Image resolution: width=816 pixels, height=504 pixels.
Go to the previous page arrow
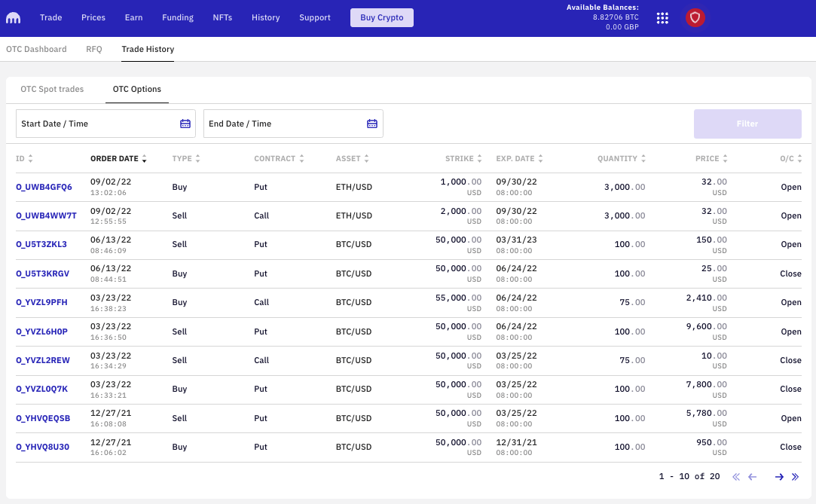(x=752, y=477)
